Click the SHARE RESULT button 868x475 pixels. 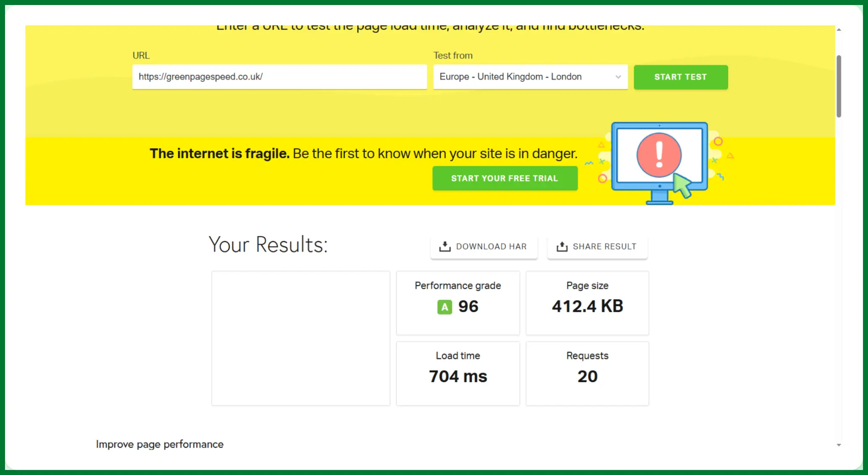pos(597,247)
